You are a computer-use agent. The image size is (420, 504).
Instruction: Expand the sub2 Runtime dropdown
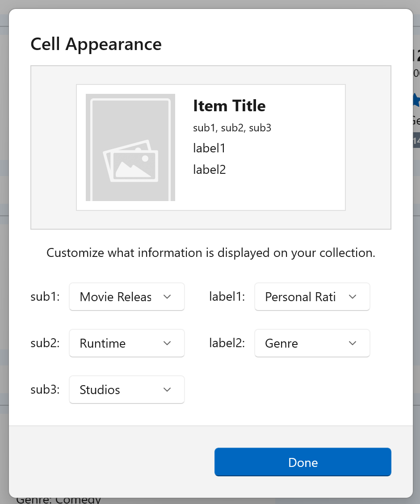pos(127,343)
